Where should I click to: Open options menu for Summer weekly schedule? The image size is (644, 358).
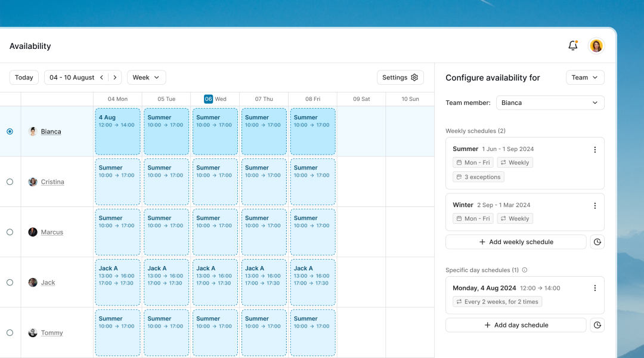595,150
